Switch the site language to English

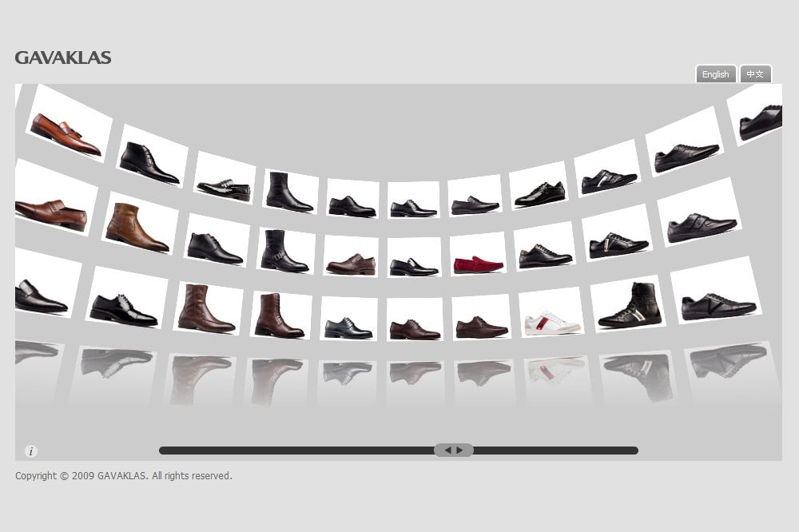[x=715, y=74]
